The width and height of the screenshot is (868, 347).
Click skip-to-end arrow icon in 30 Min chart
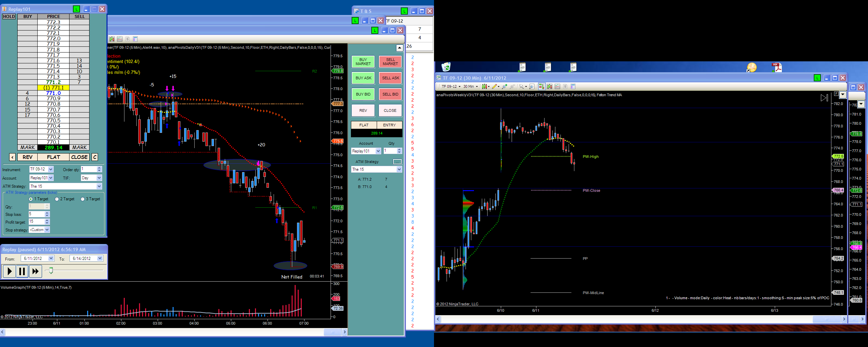[824, 98]
